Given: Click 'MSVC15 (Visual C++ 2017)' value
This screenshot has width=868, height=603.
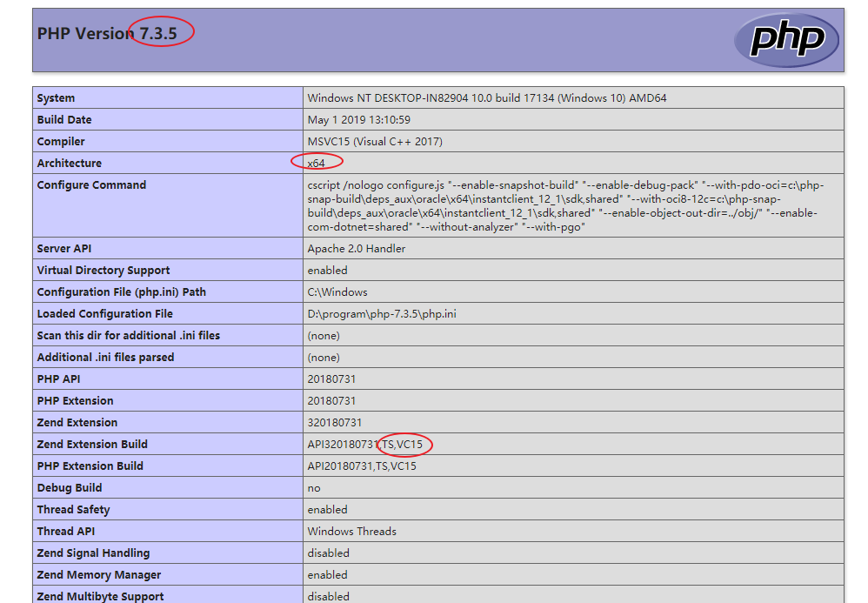Looking at the screenshot, I should pos(375,141).
